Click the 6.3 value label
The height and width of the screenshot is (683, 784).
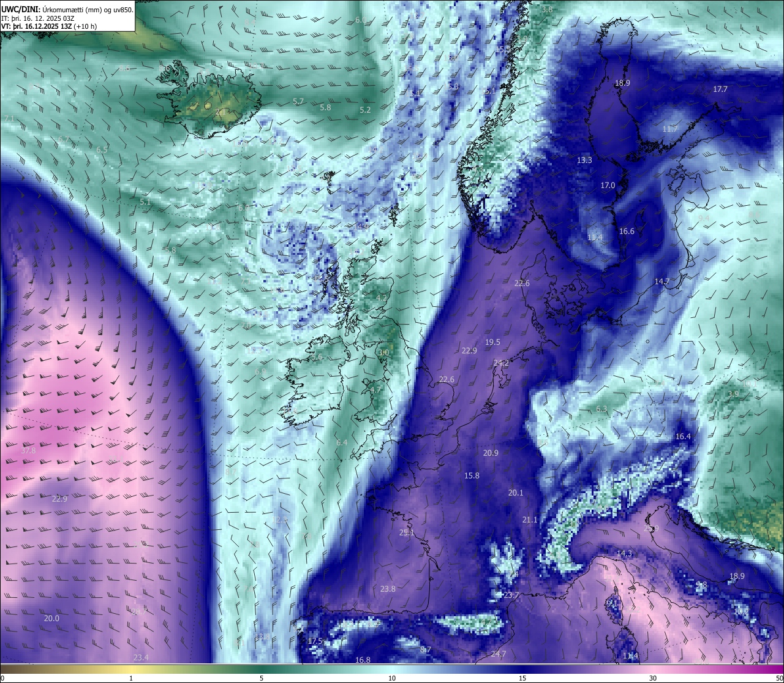coord(601,409)
